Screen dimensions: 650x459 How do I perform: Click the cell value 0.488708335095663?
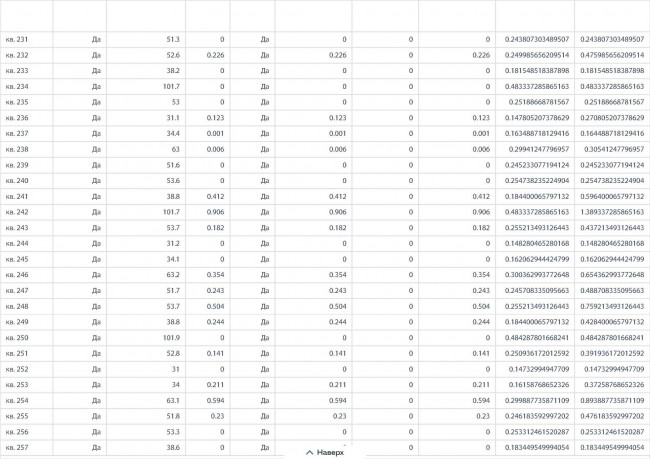coord(612,291)
